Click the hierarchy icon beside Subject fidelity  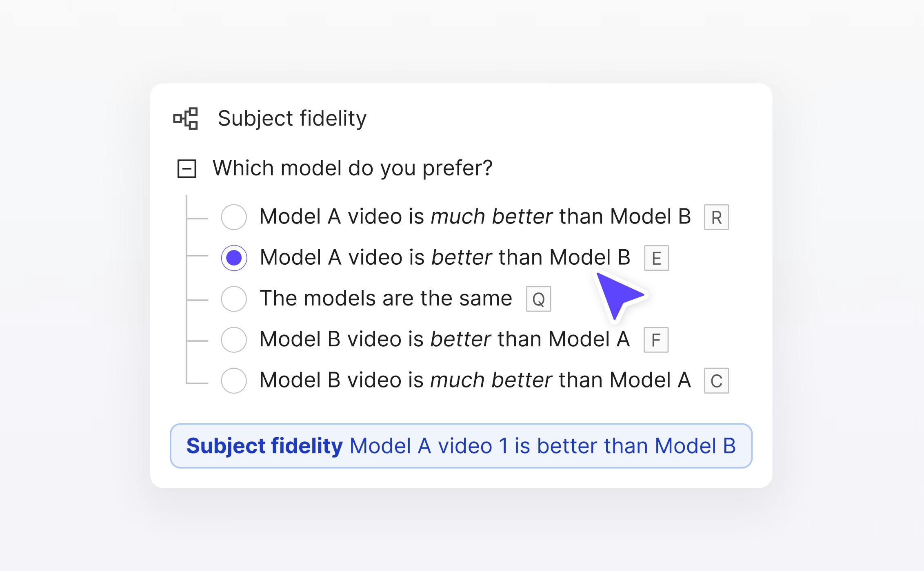(186, 119)
